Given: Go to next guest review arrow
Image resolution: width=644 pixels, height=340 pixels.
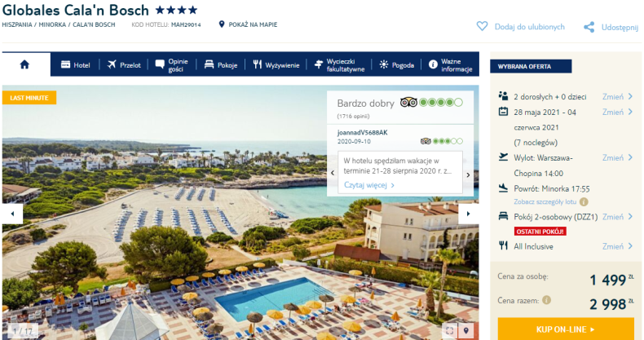Looking at the screenshot, I should click(468, 174).
